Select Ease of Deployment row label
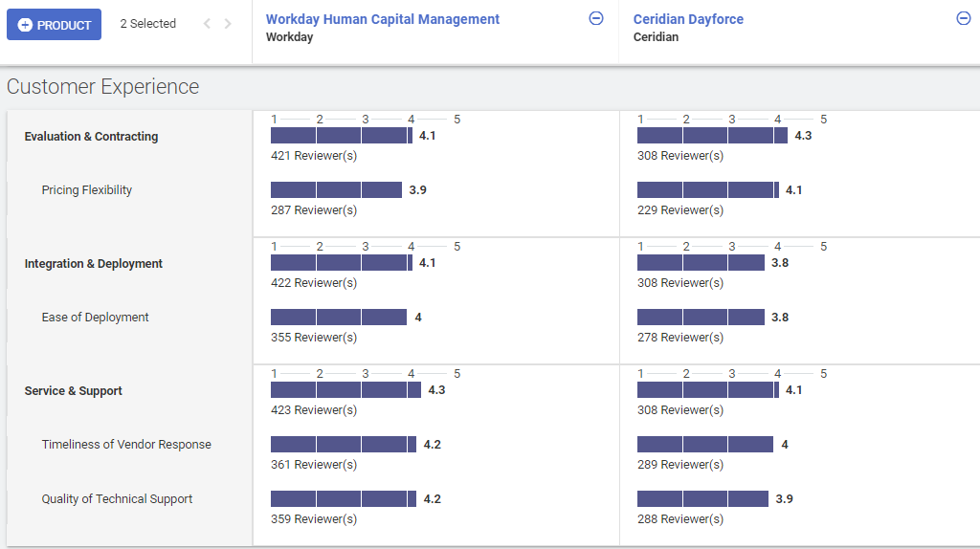980x549 pixels. click(95, 318)
